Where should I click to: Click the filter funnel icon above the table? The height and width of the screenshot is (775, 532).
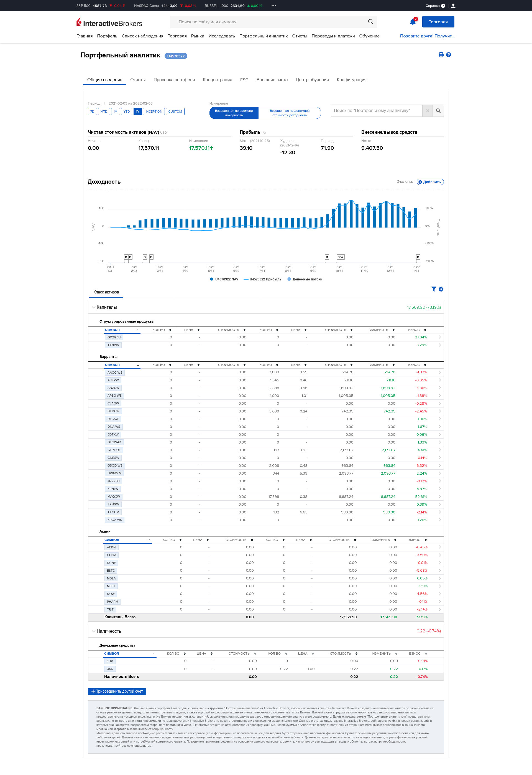pos(433,289)
